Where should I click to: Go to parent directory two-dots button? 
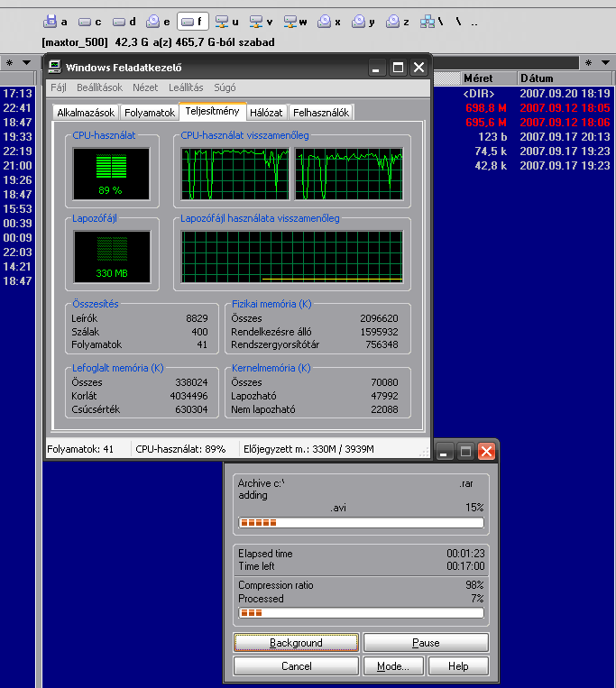[474, 22]
